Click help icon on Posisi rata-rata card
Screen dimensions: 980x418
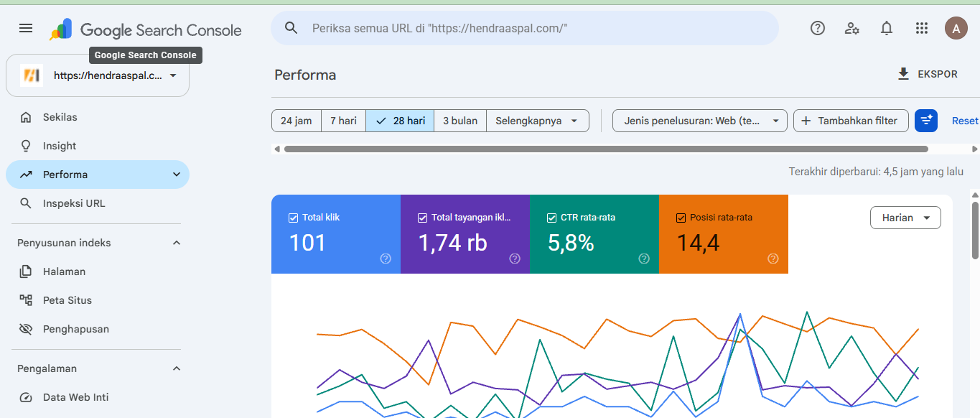click(773, 259)
